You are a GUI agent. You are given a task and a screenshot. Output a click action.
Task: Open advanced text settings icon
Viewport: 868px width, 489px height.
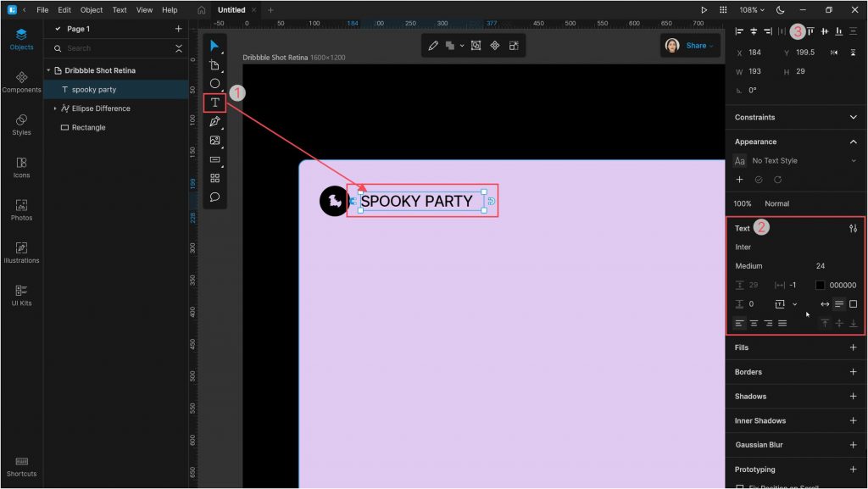pos(853,228)
